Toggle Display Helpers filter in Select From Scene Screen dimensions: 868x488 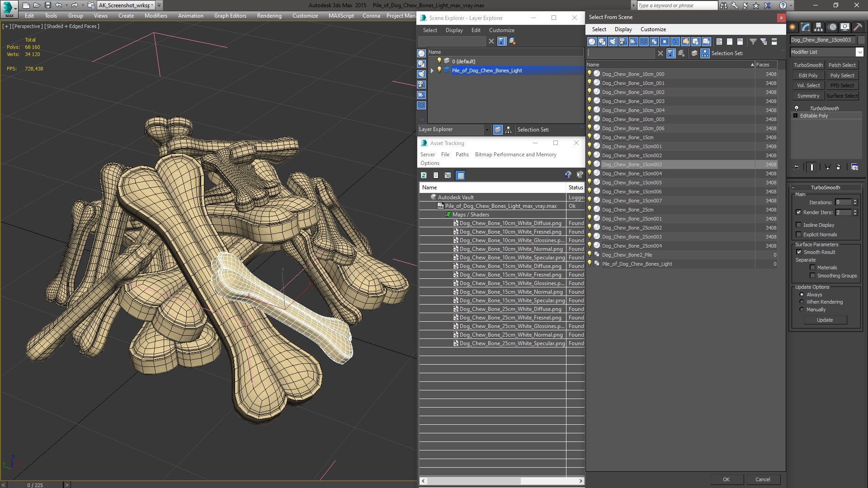pos(633,42)
